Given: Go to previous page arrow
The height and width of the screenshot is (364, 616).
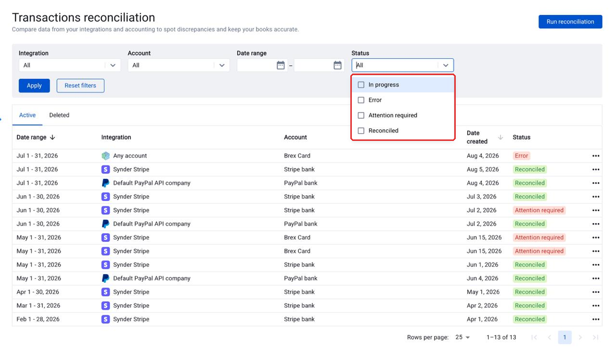Looking at the screenshot, I should tap(550, 338).
